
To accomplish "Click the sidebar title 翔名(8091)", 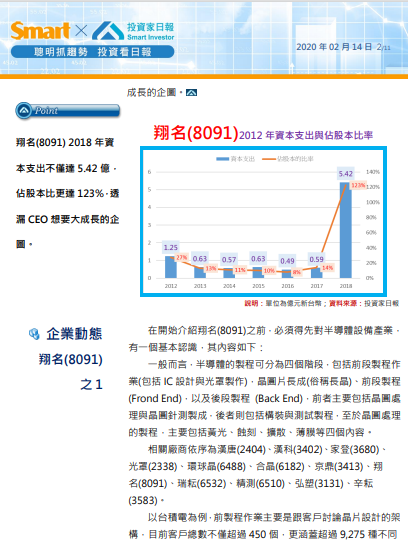I will tap(70, 359).
